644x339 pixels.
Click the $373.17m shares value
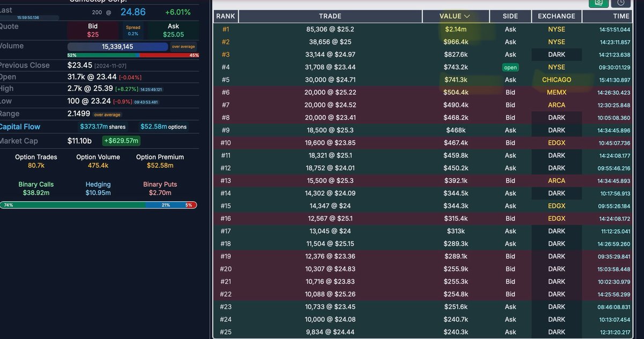[x=103, y=127]
